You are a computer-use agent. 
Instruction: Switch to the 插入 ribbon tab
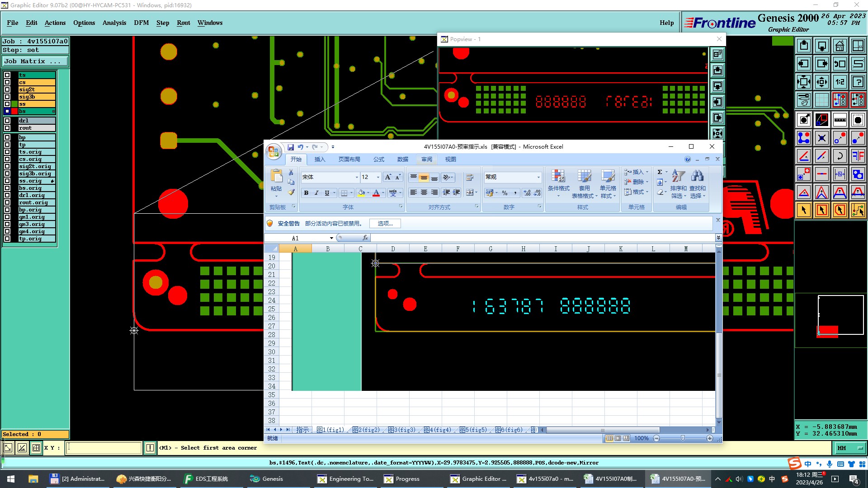[320, 159]
